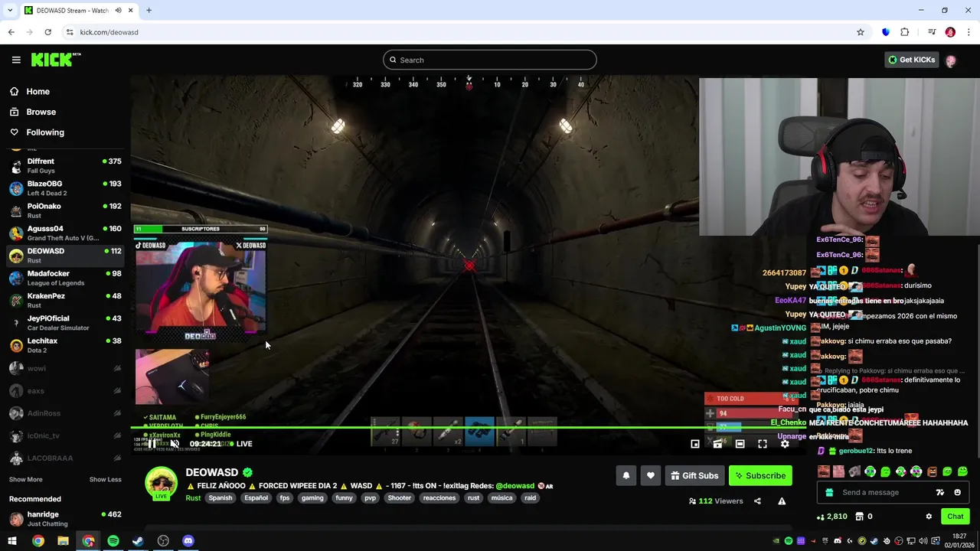
Task: Toggle theater mode in the player
Action: point(740,444)
